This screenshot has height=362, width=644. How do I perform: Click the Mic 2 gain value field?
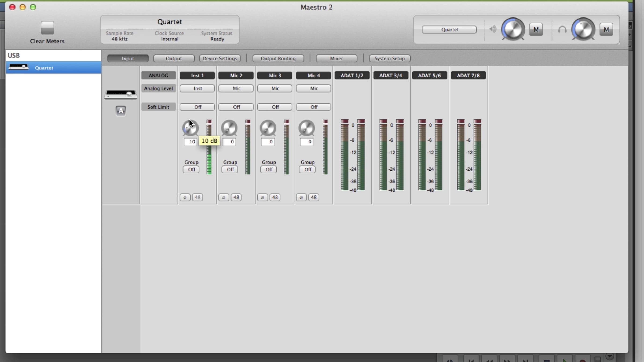pos(229,142)
